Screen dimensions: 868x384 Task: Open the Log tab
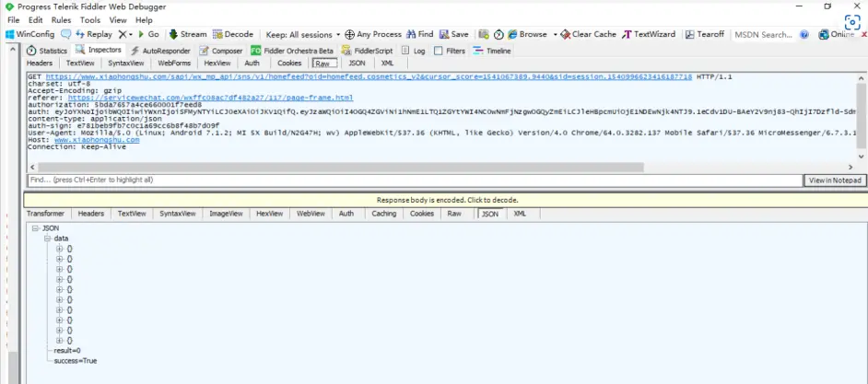point(413,51)
